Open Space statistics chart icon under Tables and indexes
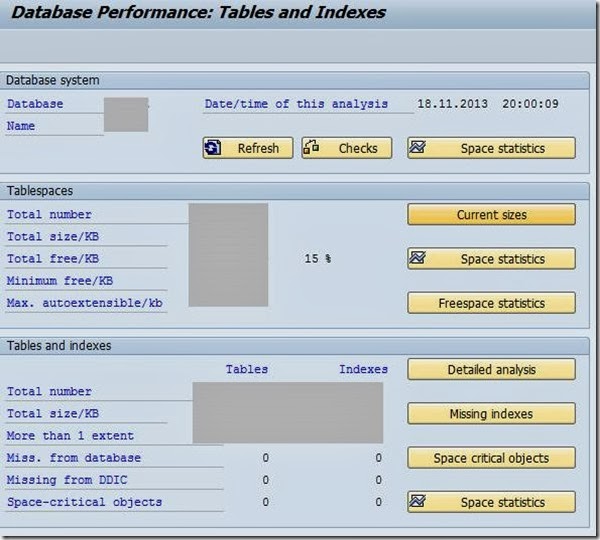The width and height of the screenshot is (600, 540). pyautogui.click(x=419, y=502)
